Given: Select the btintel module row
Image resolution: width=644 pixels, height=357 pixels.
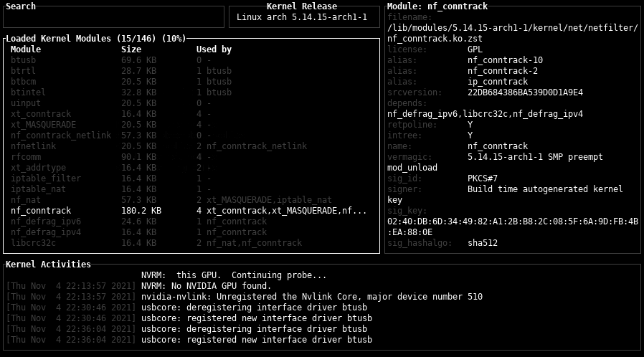Looking at the screenshot, I should tap(191, 92).
